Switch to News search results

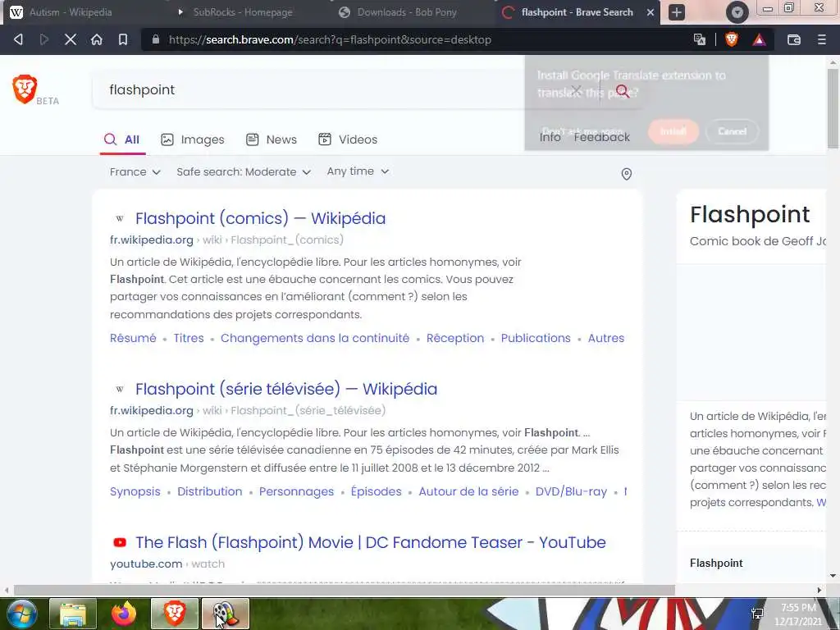click(x=271, y=139)
